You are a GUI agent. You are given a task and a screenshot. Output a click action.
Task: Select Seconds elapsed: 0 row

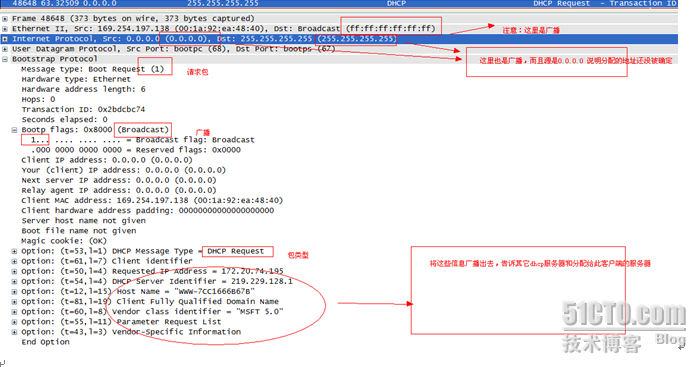click(x=64, y=120)
